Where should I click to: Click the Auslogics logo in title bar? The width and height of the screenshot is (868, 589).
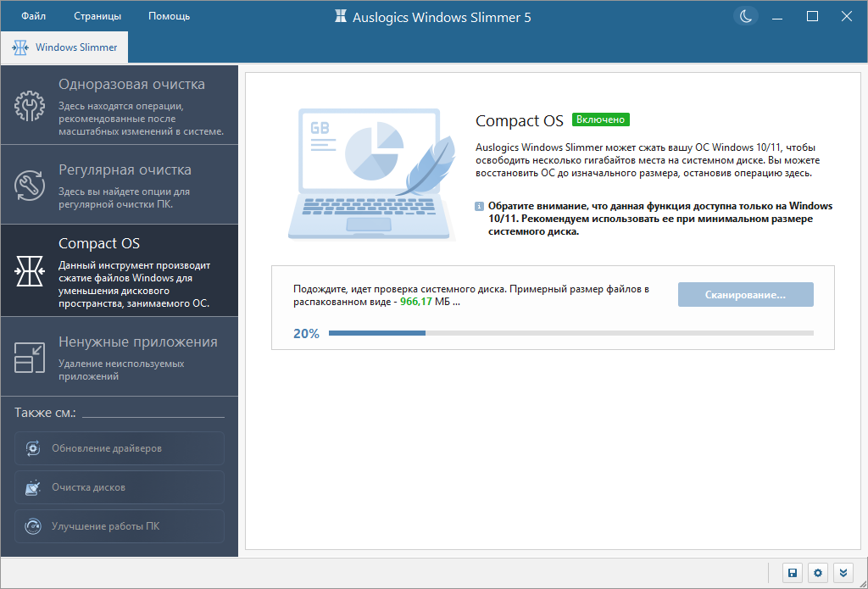(341, 17)
